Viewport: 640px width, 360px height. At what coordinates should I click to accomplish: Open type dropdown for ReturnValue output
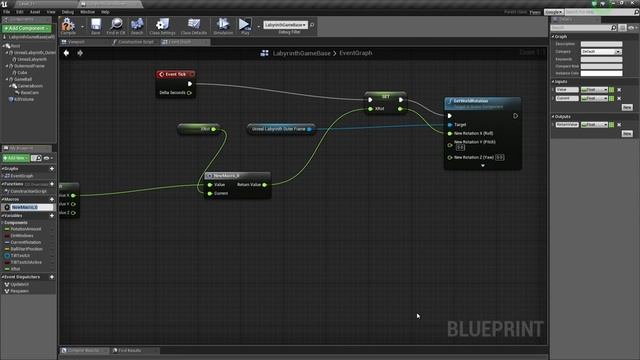(x=594, y=125)
